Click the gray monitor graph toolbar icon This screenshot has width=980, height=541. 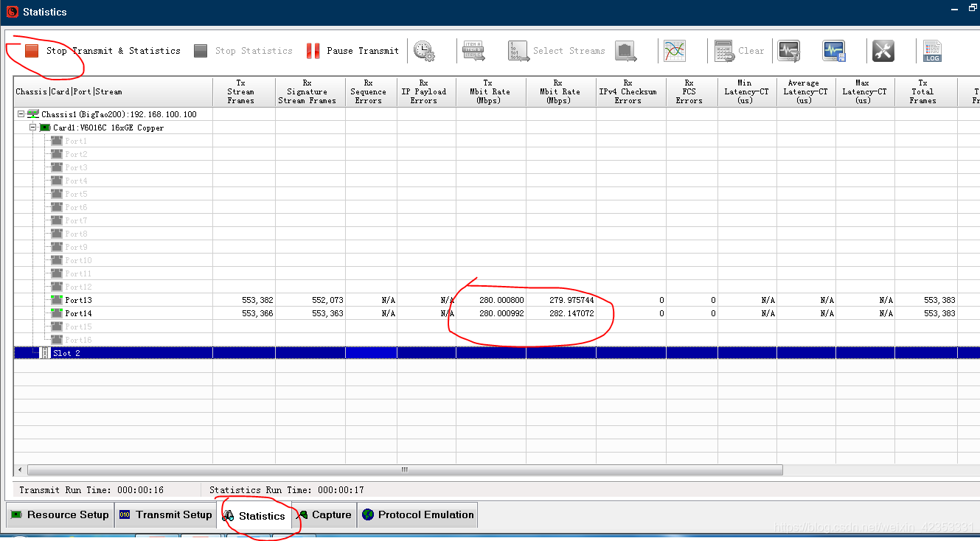[789, 51]
